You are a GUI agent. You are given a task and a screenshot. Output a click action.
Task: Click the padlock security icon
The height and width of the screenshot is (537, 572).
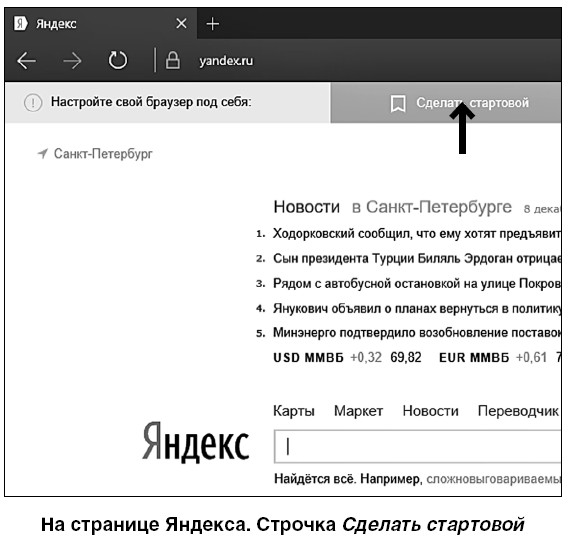173,60
